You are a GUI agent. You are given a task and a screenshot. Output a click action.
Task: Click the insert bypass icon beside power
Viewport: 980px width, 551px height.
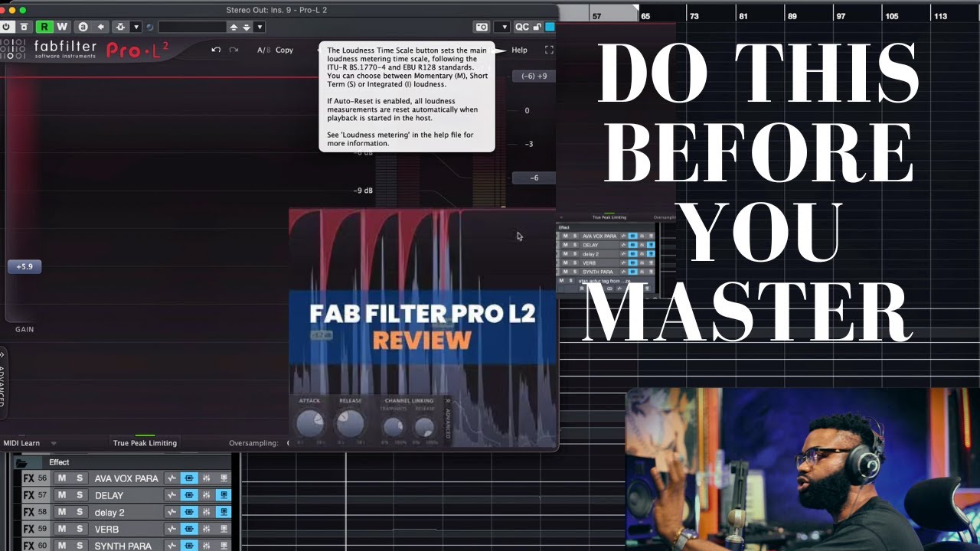tap(24, 27)
